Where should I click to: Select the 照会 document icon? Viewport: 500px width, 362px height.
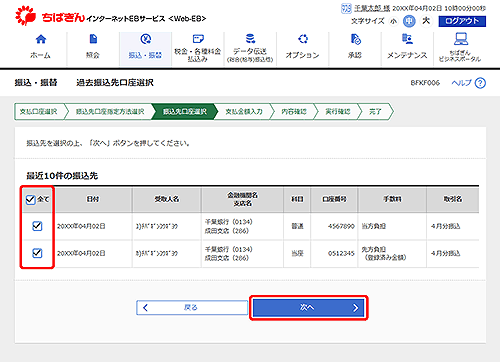pos(93,39)
